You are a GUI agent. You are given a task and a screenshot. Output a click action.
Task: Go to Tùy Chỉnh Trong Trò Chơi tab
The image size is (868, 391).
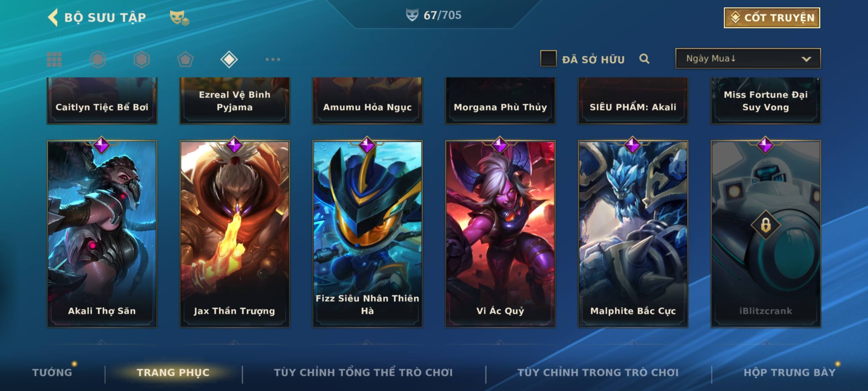pos(598,373)
